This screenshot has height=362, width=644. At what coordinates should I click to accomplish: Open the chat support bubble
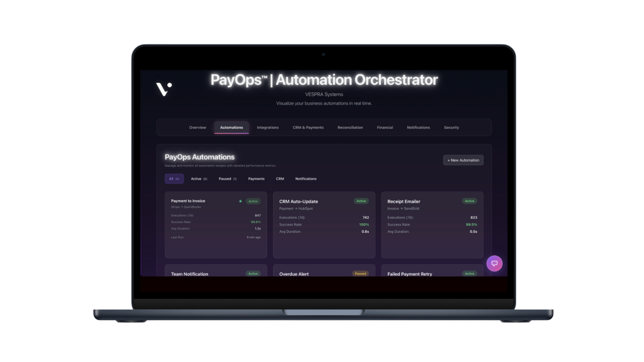point(495,263)
